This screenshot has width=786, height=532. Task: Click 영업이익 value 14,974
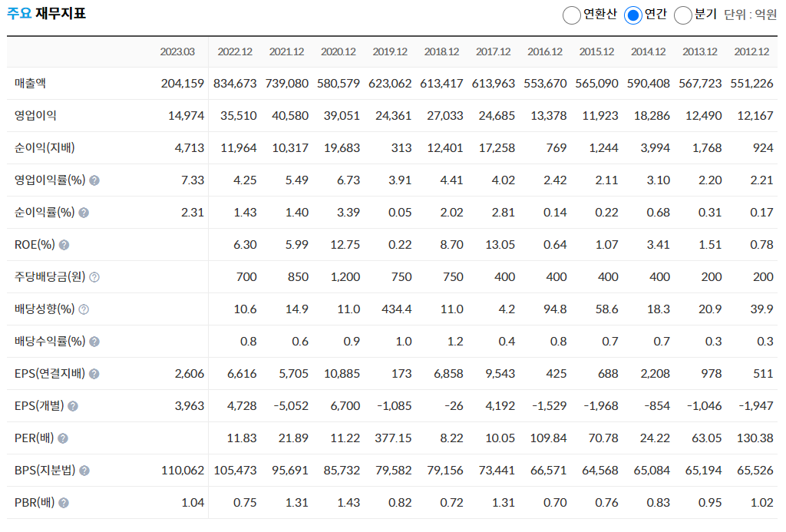[x=186, y=116]
